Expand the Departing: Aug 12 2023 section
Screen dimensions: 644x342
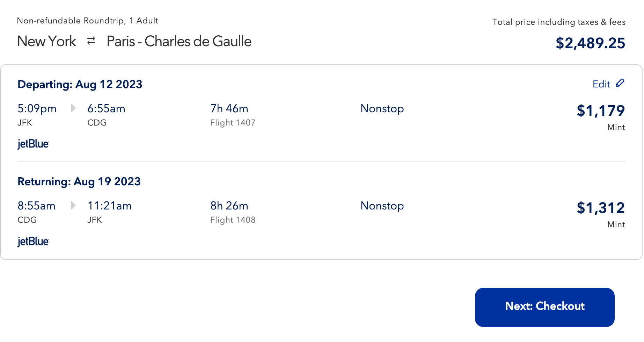click(80, 84)
